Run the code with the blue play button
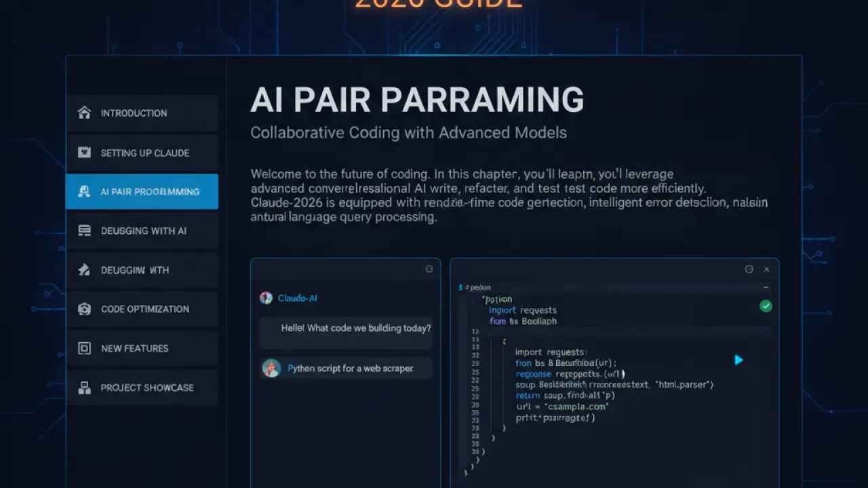The width and height of the screenshot is (868, 488). [739, 360]
